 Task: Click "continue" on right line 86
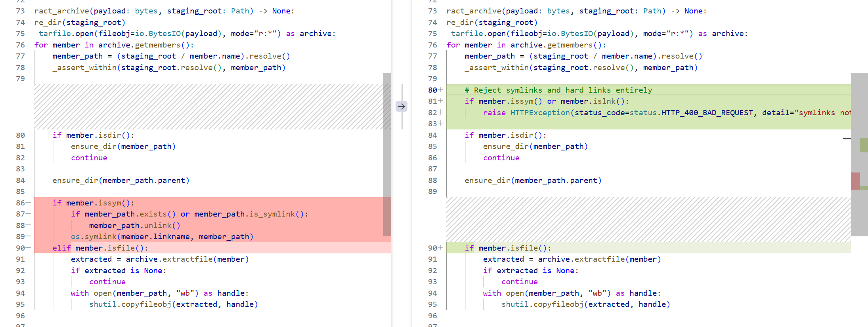click(x=501, y=158)
